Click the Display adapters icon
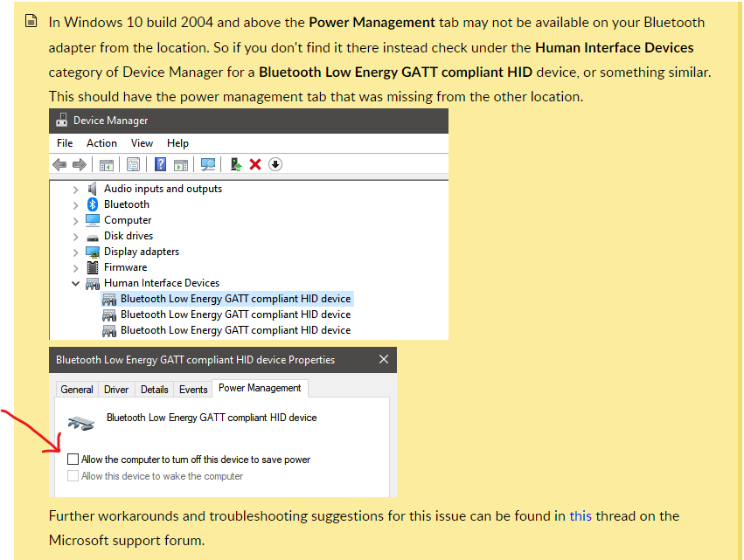744x560 pixels. pyautogui.click(x=93, y=252)
